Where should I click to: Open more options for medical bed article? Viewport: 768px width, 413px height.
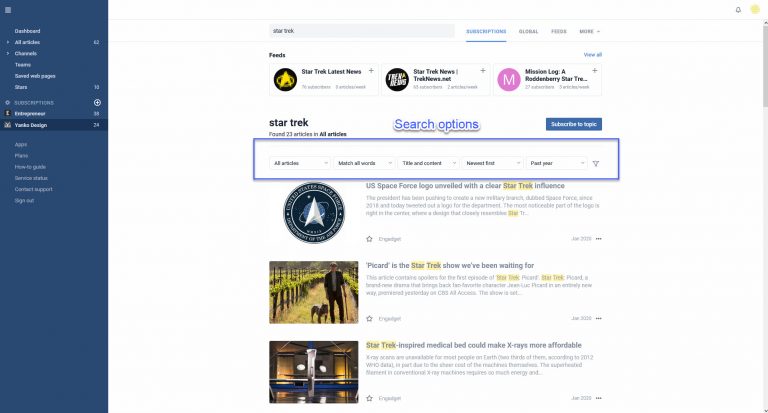(599, 398)
